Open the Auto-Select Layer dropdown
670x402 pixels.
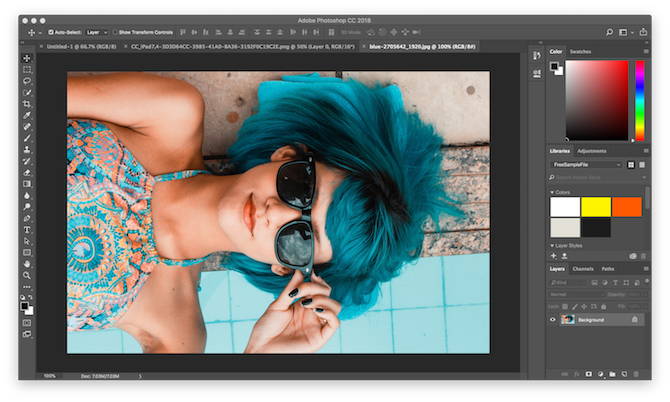[x=97, y=32]
